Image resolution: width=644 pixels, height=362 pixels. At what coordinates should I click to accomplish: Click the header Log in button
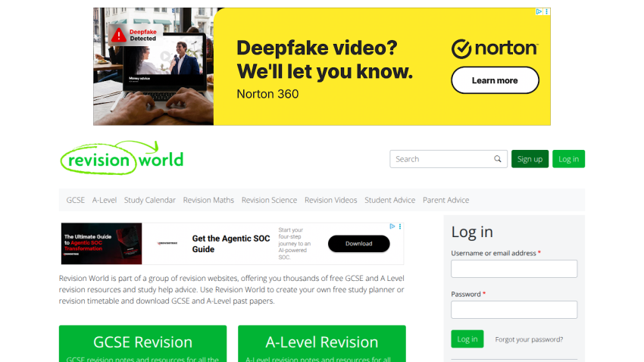click(x=568, y=159)
